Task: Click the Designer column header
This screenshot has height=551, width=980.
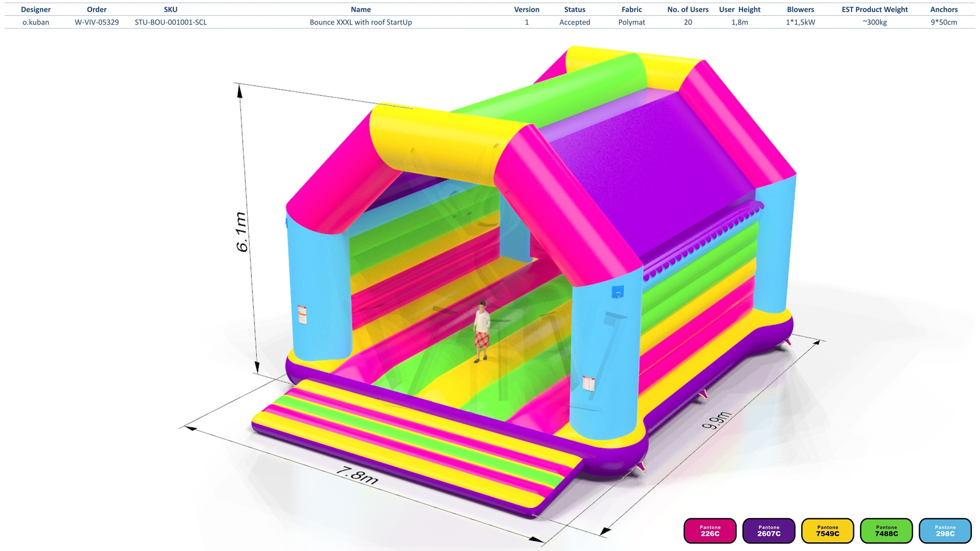Action: [x=36, y=9]
